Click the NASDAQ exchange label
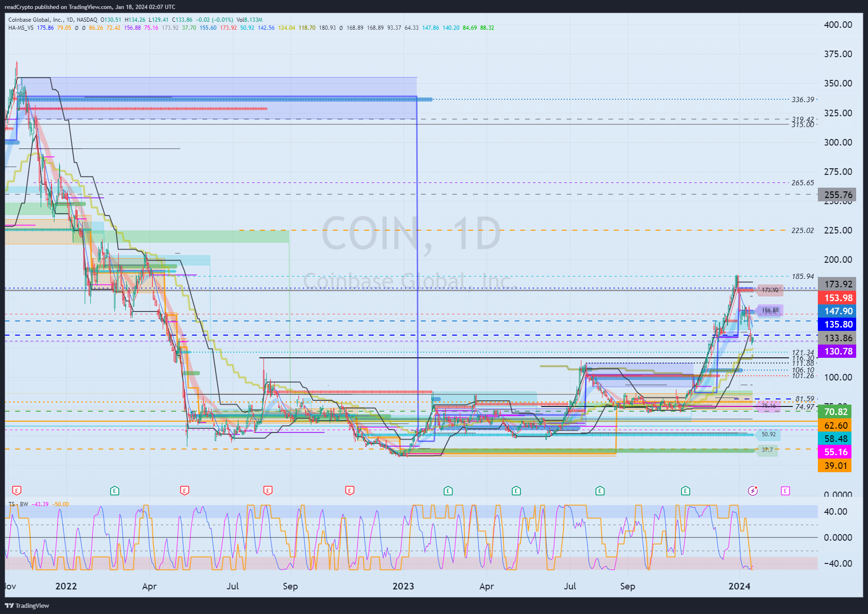This screenshot has width=868, height=614. click(87, 20)
